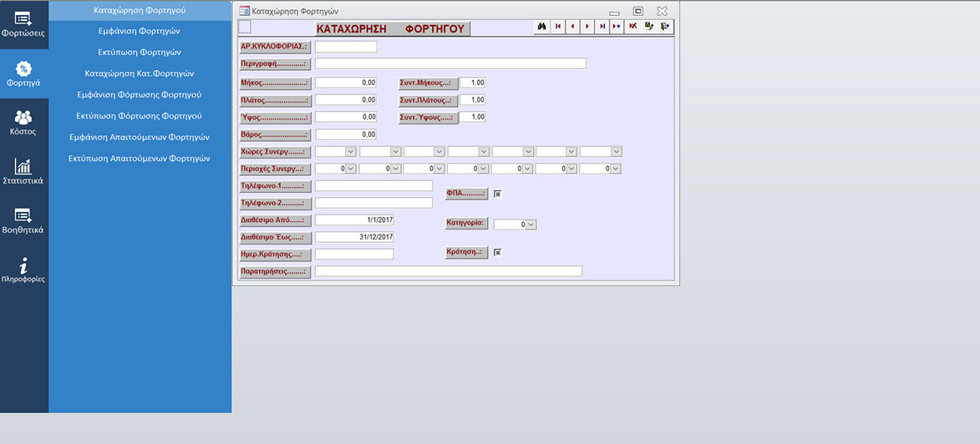Add a new record with arrow-star icon
Screen dimensions: 980x444
click(x=617, y=27)
